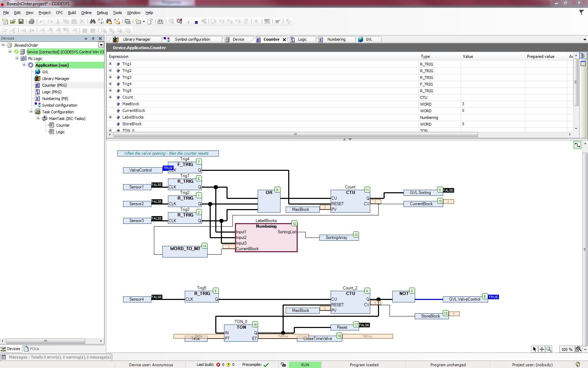Click the Logout icon with red cross
Image resolution: width=588 pixels, height=368 pixels.
180,21
